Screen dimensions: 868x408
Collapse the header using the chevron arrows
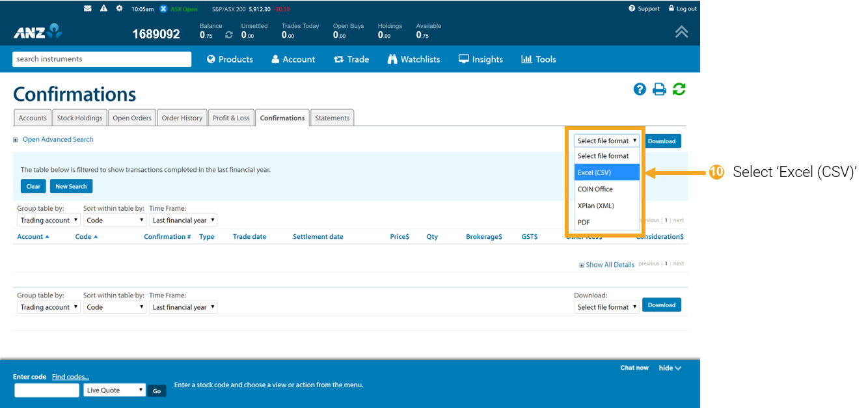pyautogui.click(x=681, y=31)
